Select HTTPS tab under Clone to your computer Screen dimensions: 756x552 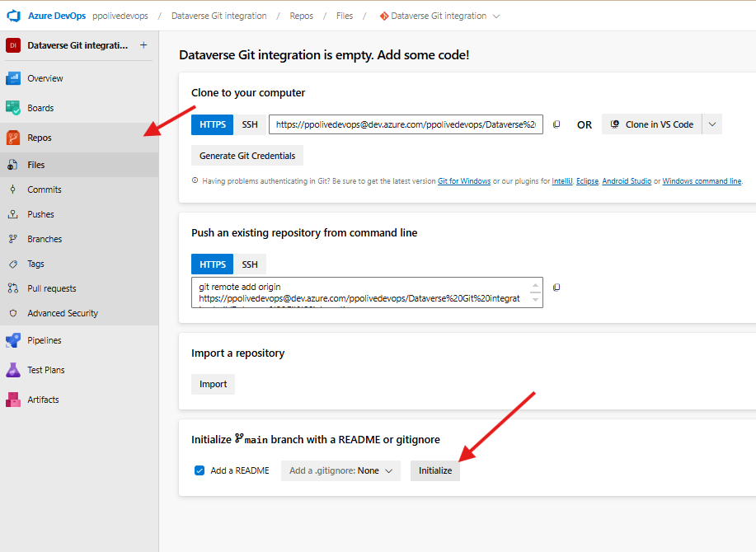pos(213,124)
